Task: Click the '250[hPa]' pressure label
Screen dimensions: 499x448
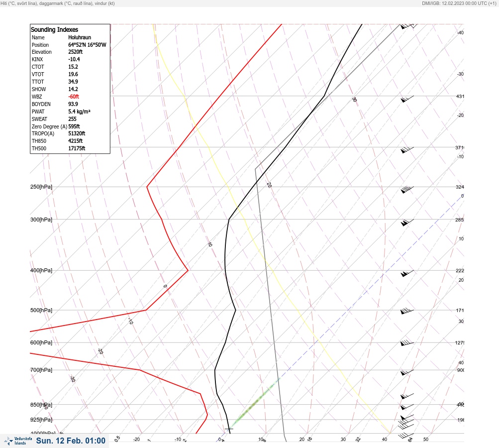Action: pyautogui.click(x=41, y=187)
